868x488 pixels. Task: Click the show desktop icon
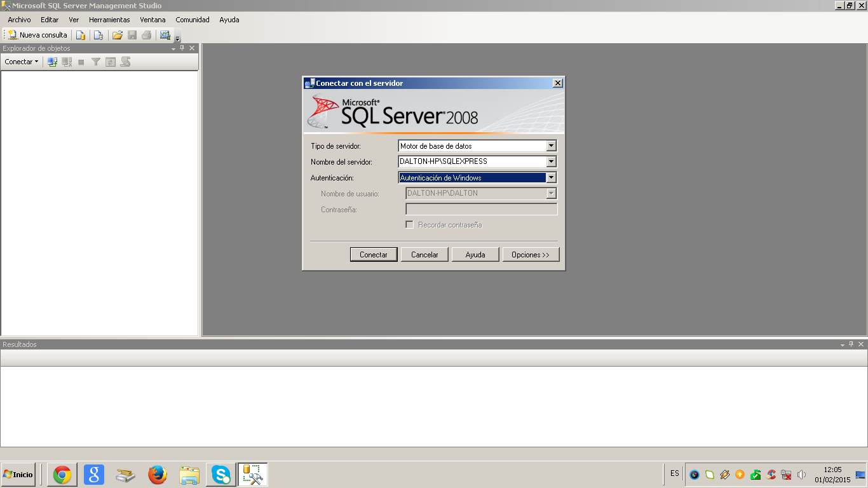(x=860, y=475)
